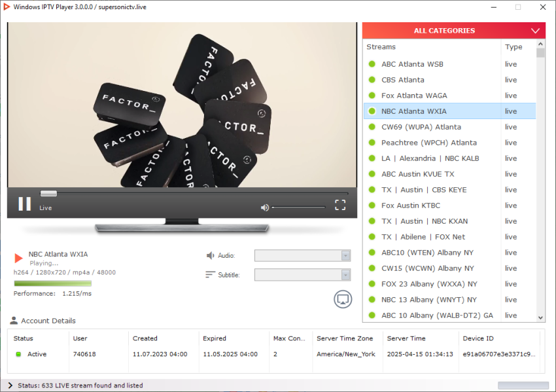This screenshot has height=392, width=556.
Task: Select the CW15 (WCWN) Albany NY stream
Action: pyautogui.click(x=449, y=268)
